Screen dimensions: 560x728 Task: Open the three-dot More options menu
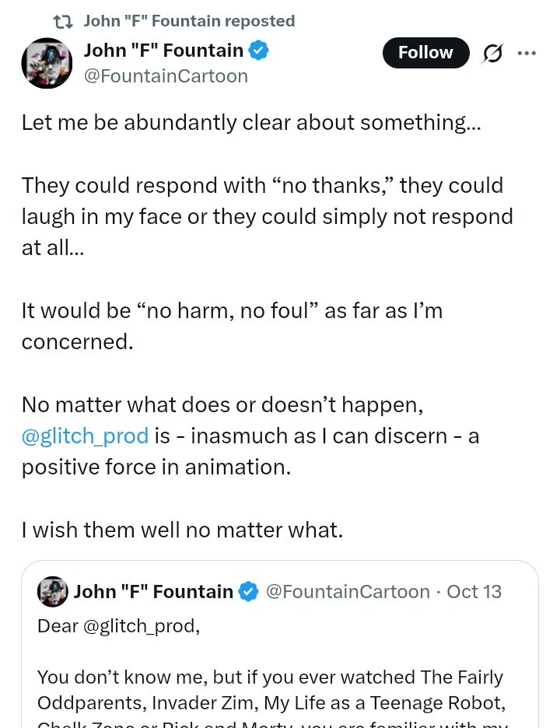[x=527, y=53]
